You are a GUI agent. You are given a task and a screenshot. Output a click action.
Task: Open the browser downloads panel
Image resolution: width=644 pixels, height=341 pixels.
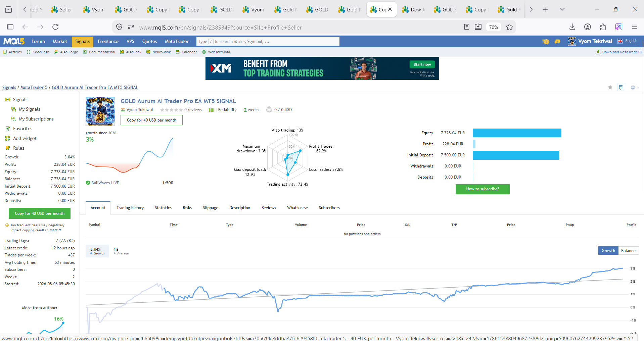[572, 27]
